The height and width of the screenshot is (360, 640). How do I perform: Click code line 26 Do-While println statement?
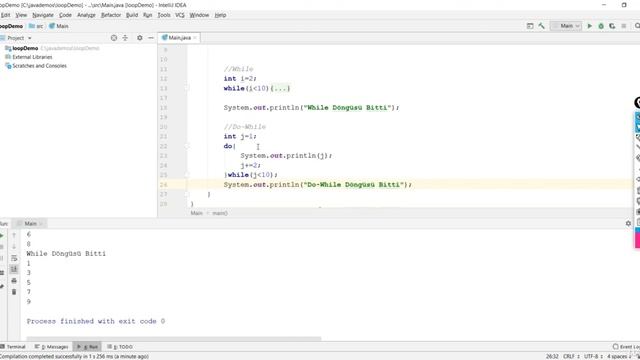318,184
